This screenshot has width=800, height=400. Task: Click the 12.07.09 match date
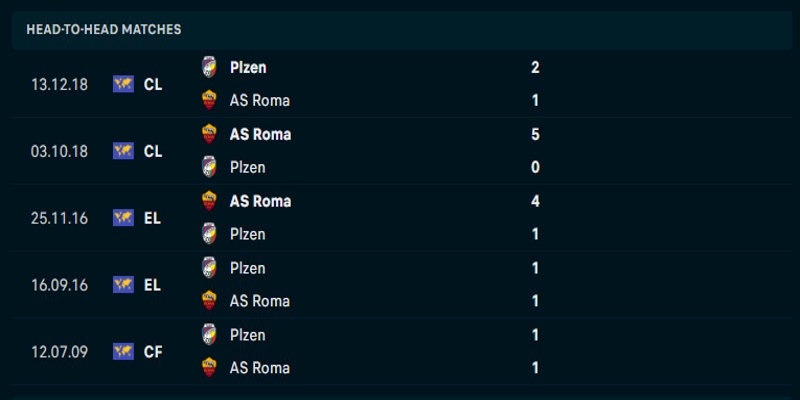pos(59,351)
